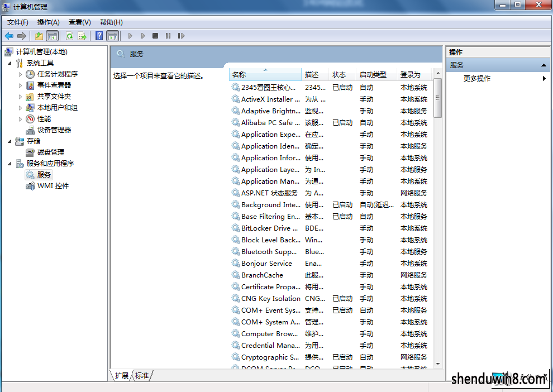This screenshot has height=392, width=553.
Task: Select Cryptographic Services row
Action: (x=331, y=357)
